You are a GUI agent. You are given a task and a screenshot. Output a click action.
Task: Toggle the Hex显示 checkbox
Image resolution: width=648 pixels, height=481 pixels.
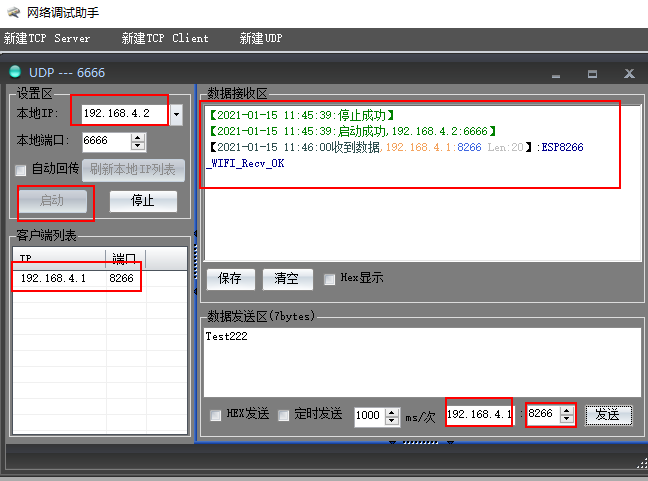click(329, 279)
